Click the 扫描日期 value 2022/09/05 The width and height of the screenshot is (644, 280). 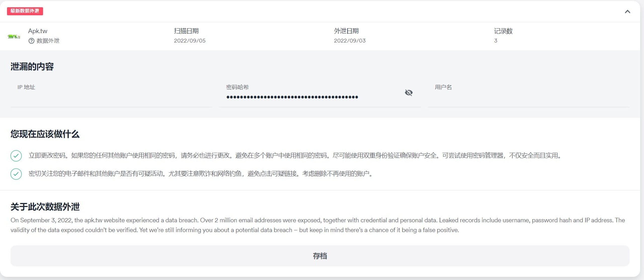tap(190, 41)
